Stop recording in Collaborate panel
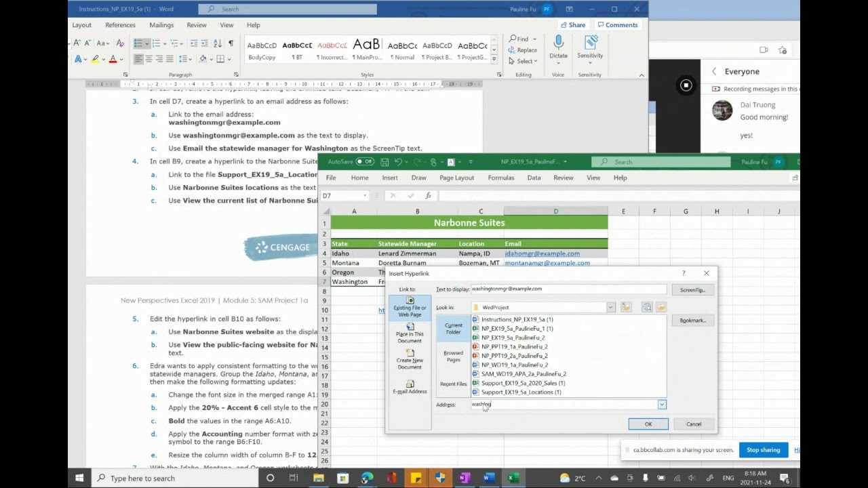 [686, 85]
